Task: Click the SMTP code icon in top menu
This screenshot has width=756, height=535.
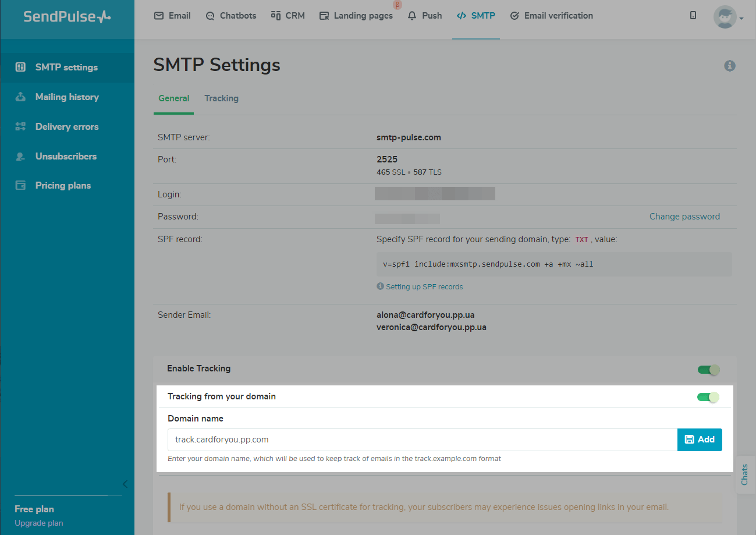Action: (x=462, y=16)
